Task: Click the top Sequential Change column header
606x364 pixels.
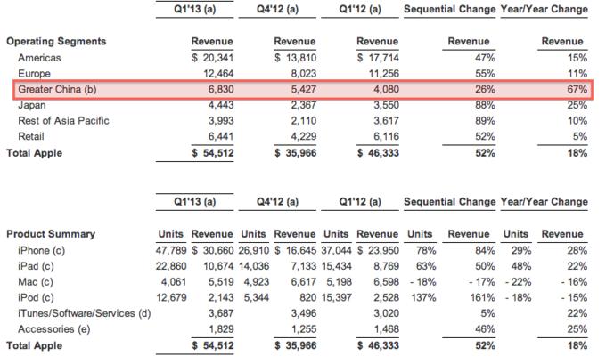Action: [x=449, y=9]
